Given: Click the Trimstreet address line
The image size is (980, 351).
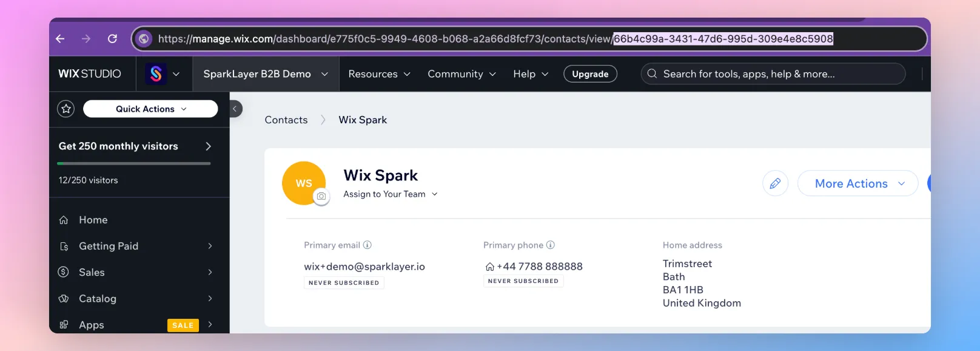Looking at the screenshot, I should pyautogui.click(x=687, y=264).
